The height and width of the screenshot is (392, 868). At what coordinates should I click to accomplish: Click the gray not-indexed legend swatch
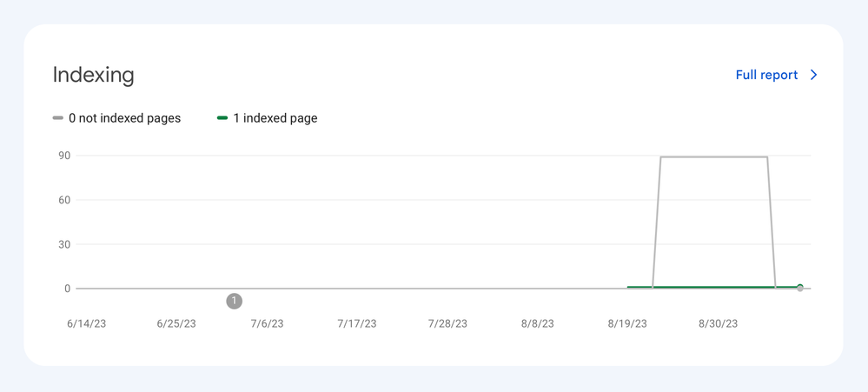(x=58, y=118)
